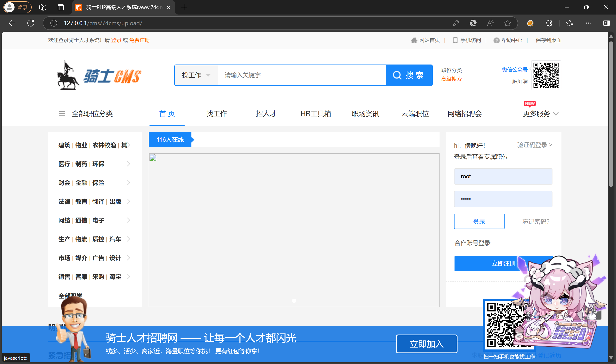Expand 生产 | 物流 | 质控 | 汽车 category

(95, 239)
